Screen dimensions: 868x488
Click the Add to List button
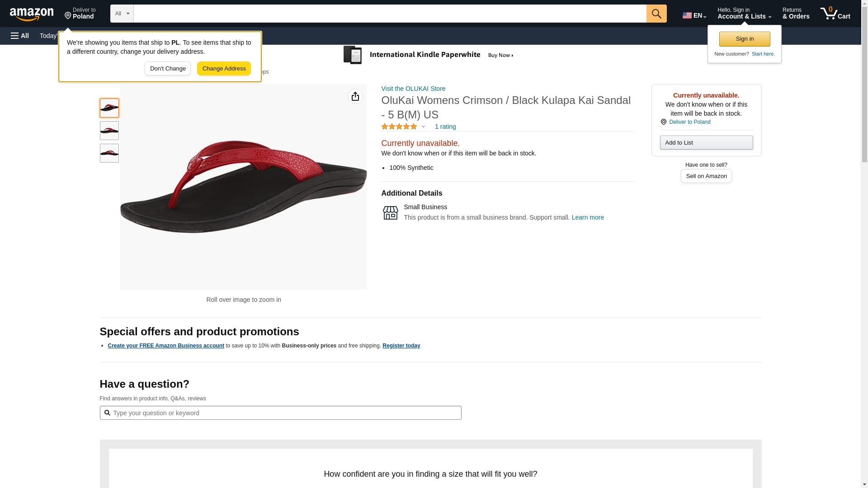[706, 143]
